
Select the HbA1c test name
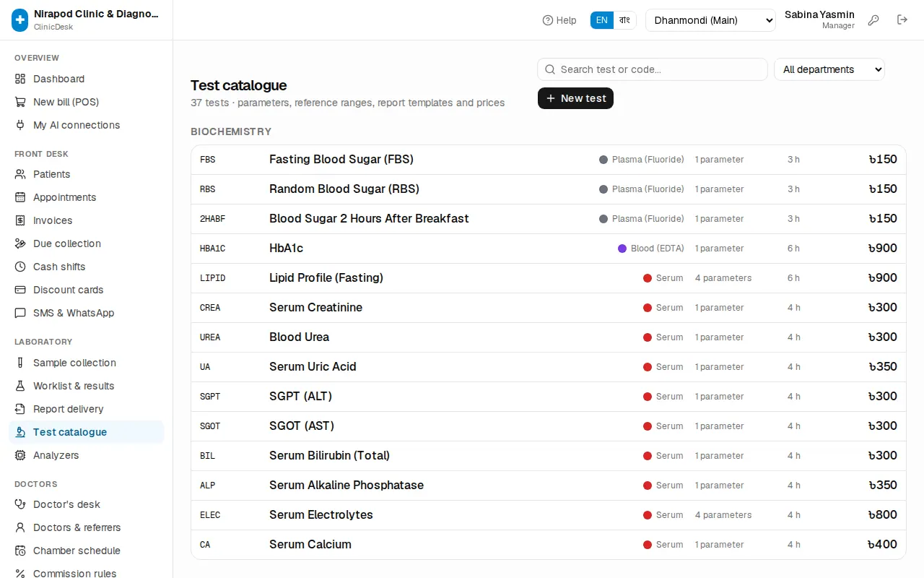(x=286, y=249)
